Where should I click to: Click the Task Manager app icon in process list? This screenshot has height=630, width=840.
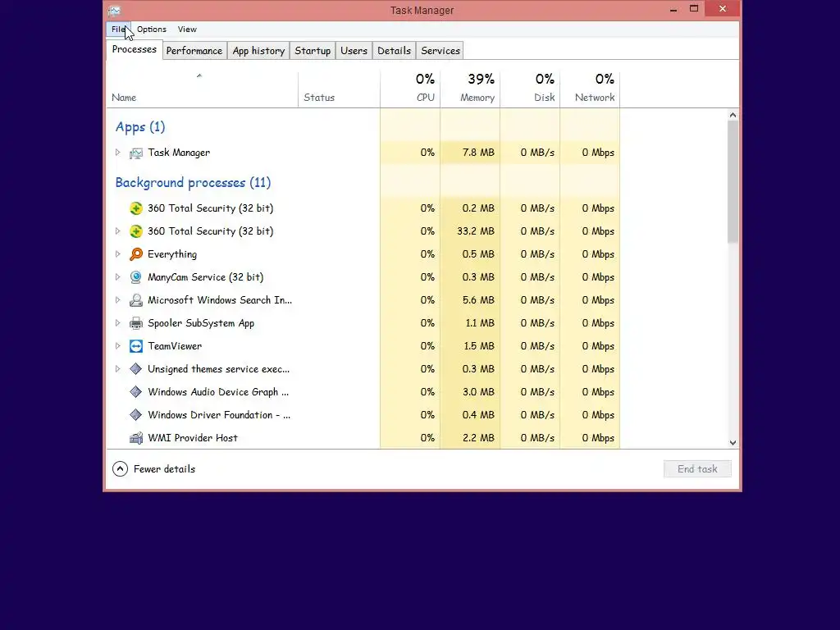pos(136,153)
